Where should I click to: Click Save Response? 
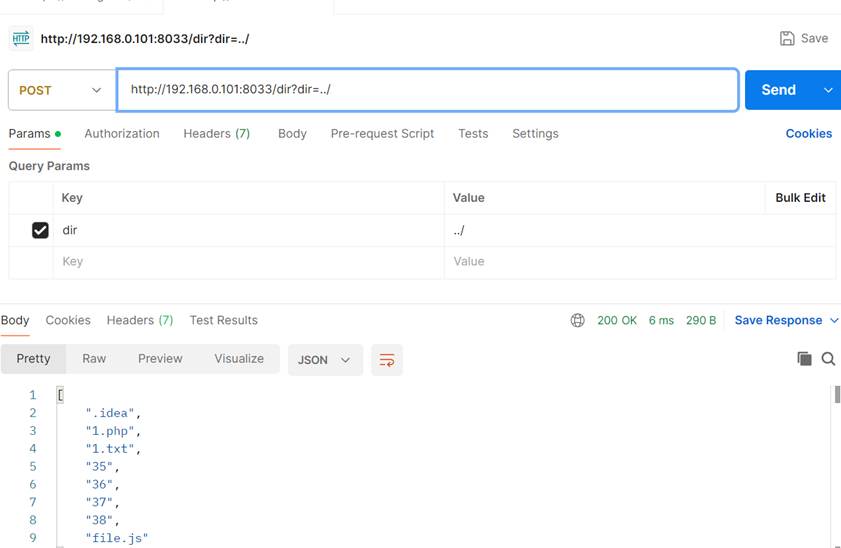778,320
